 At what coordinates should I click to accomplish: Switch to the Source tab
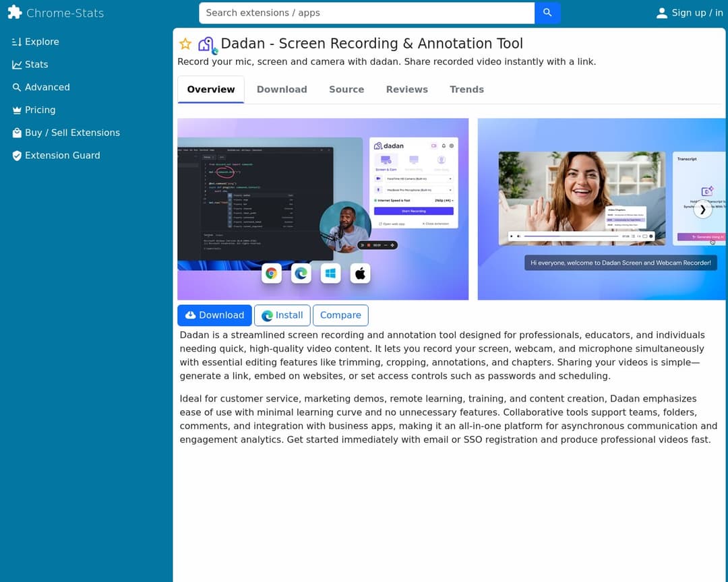tap(346, 90)
